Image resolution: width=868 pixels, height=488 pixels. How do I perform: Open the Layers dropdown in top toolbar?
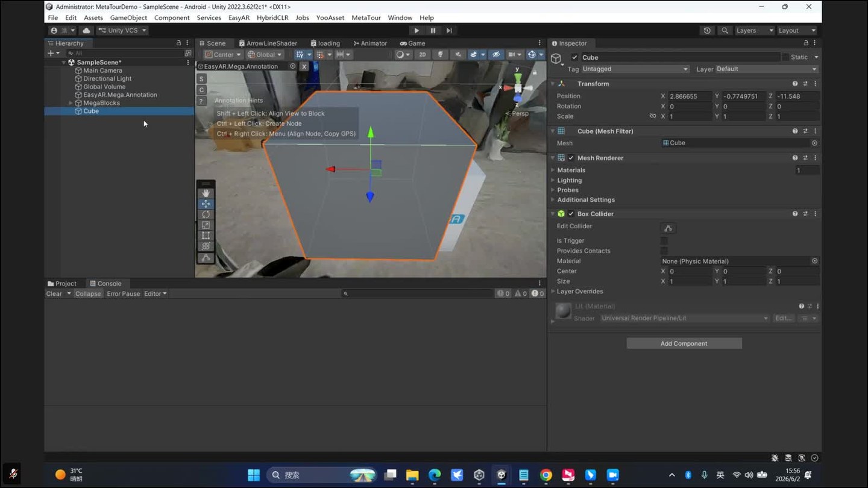coord(755,31)
